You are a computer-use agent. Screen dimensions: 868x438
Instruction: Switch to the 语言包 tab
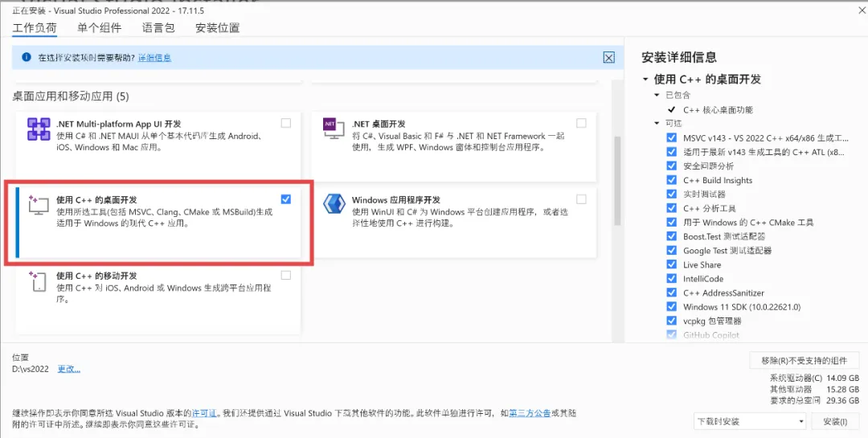coord(158,27)
